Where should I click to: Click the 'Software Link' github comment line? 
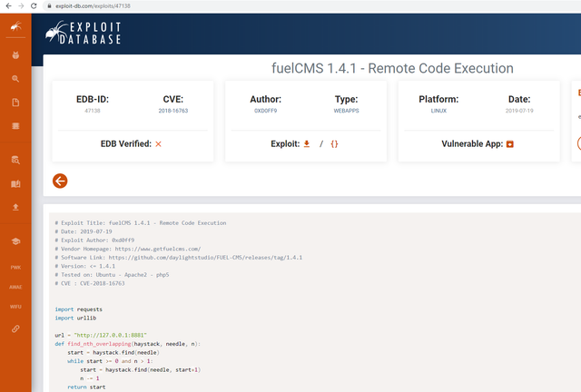179,258
